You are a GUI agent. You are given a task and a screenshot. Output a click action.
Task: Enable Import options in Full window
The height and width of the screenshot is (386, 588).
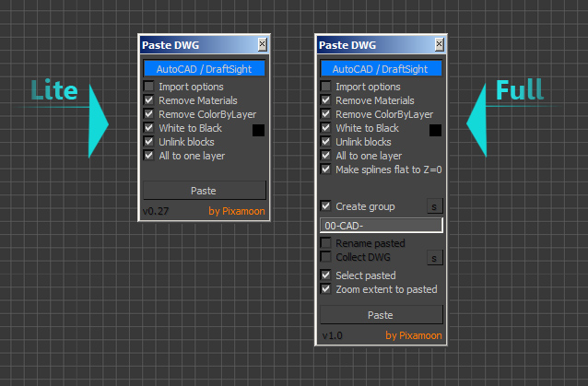tap(326, 87)
